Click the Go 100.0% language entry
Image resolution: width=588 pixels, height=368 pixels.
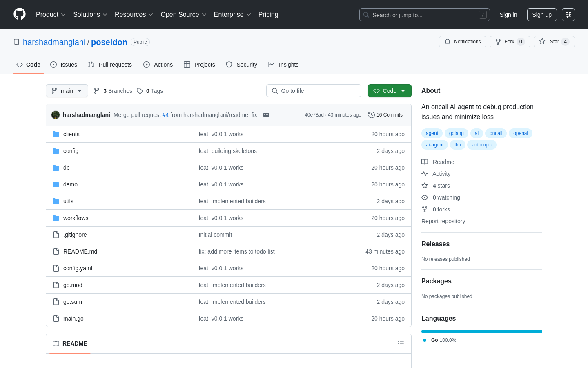point(440,340)
